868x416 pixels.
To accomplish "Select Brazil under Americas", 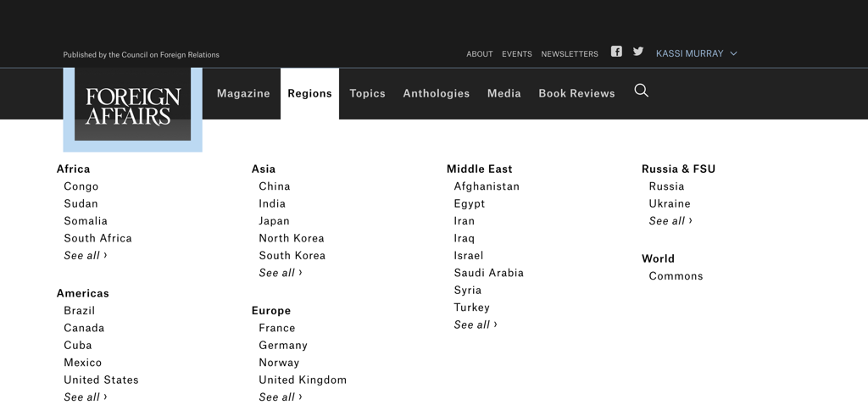I will pyautogui.click(x=79, y=311).
